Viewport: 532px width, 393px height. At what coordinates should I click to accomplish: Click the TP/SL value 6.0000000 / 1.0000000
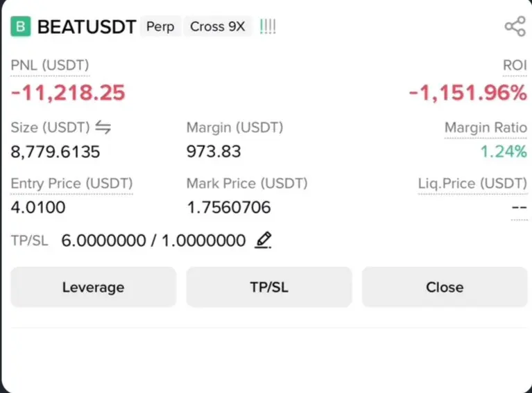[x=153, y=241]
